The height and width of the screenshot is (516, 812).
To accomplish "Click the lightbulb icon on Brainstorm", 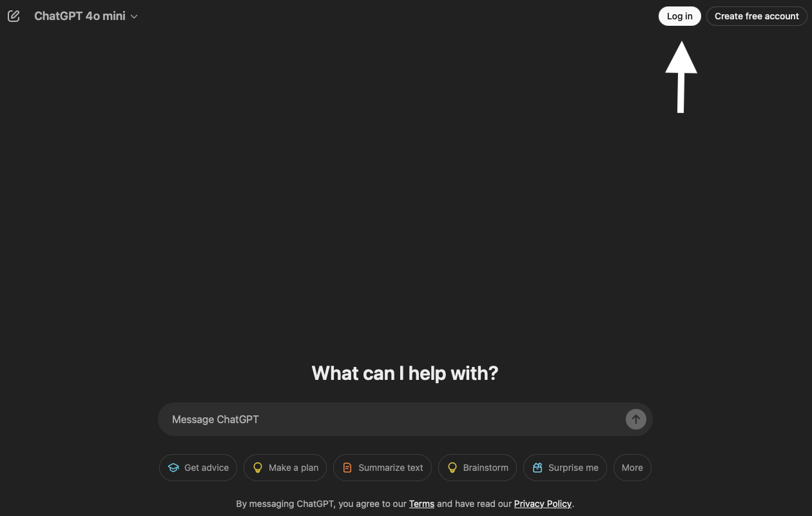I will pos(452,468).
